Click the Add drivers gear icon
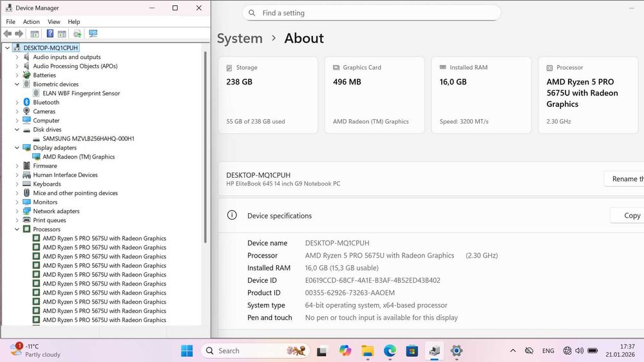Screen dimensions: 644x362 pos(77,33)
